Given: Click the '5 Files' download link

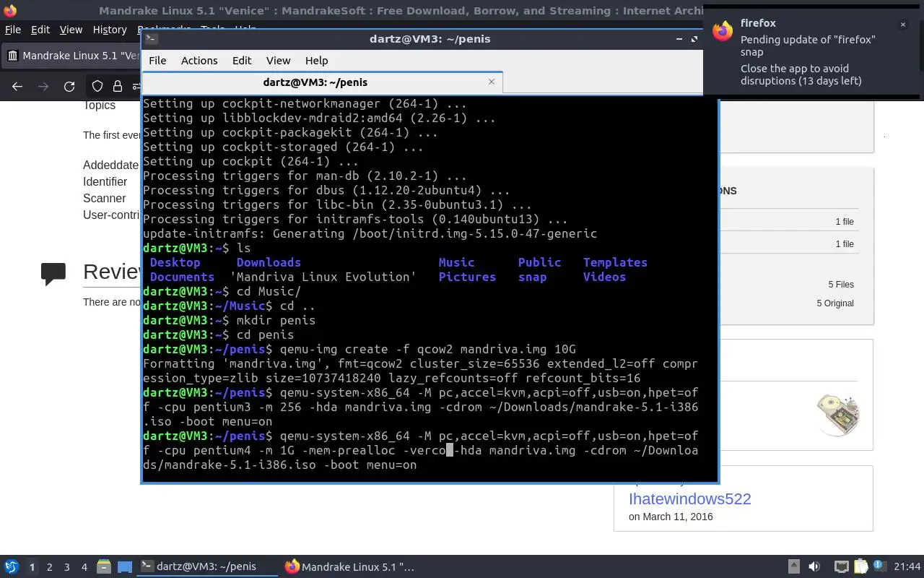Looking at the screenshot, I should 841,285.
